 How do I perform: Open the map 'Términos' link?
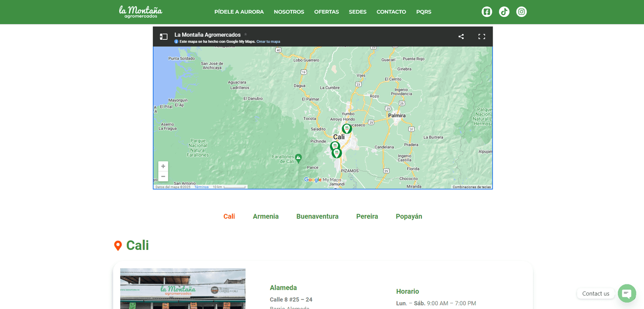click(x=201, y=187)
